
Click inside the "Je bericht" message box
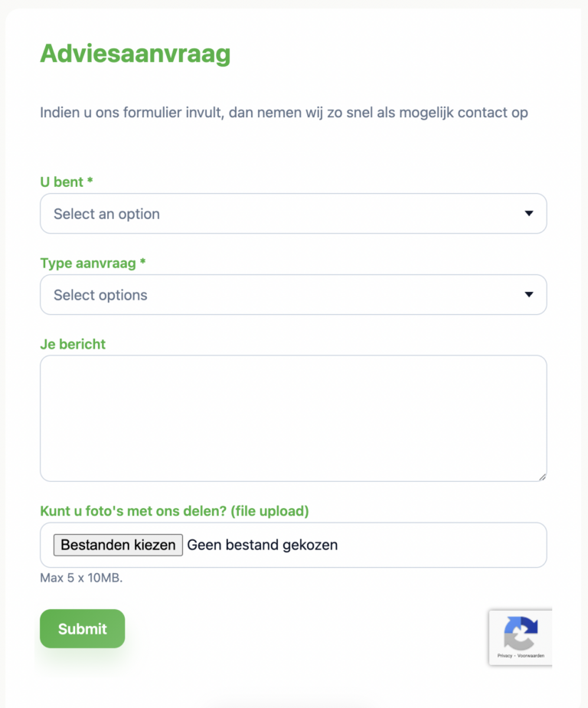[x=293, y=418]
